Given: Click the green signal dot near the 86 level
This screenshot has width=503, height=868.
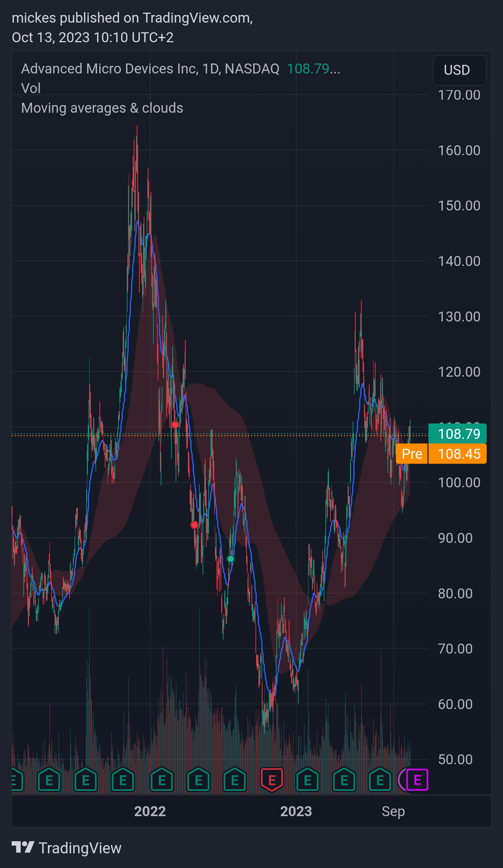Looking at the screenshot, I should [231, 559].
